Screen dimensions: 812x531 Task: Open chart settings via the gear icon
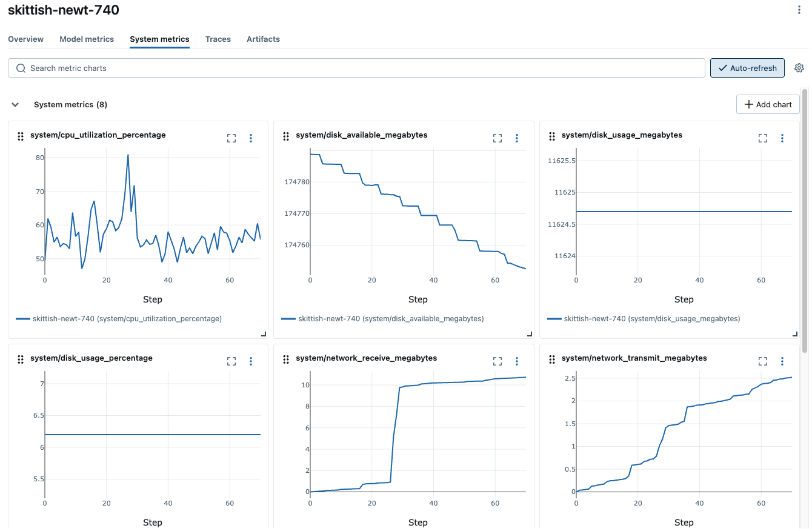click(799, 68)
